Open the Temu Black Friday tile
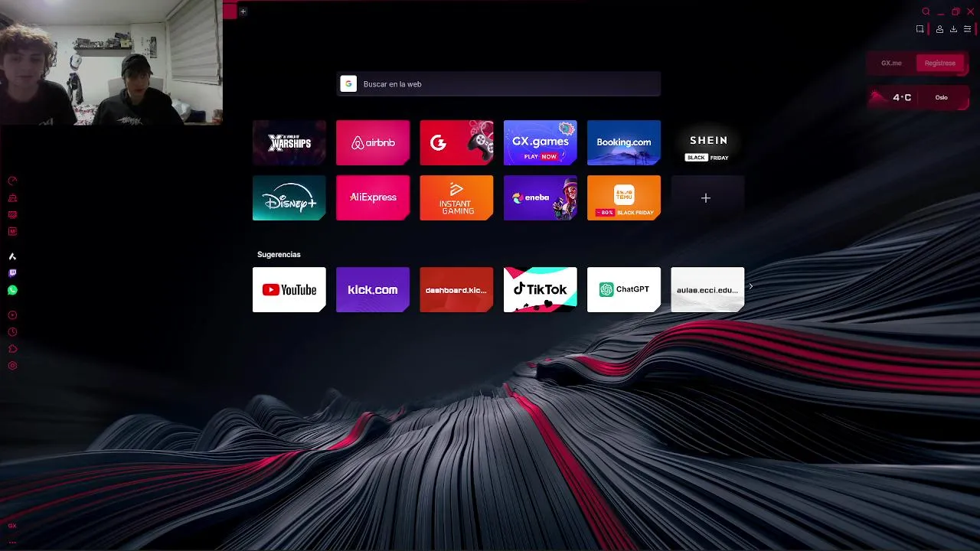Viewport: 980px width, 551px height. [624, 198]
